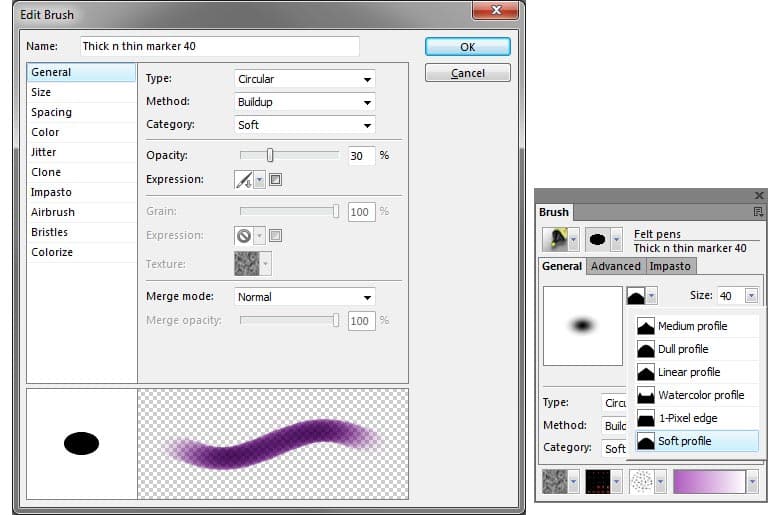This screenshot has width=780, height=515.
Task: Open the brush variant dab picker
Action: pyautogui.click(x=604, y=240)
